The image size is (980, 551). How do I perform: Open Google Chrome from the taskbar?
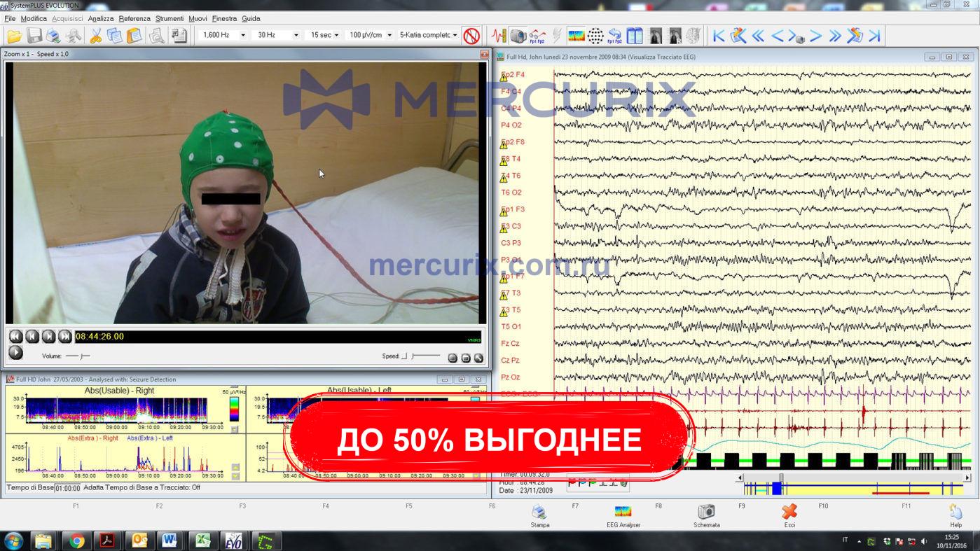(76, 541)
